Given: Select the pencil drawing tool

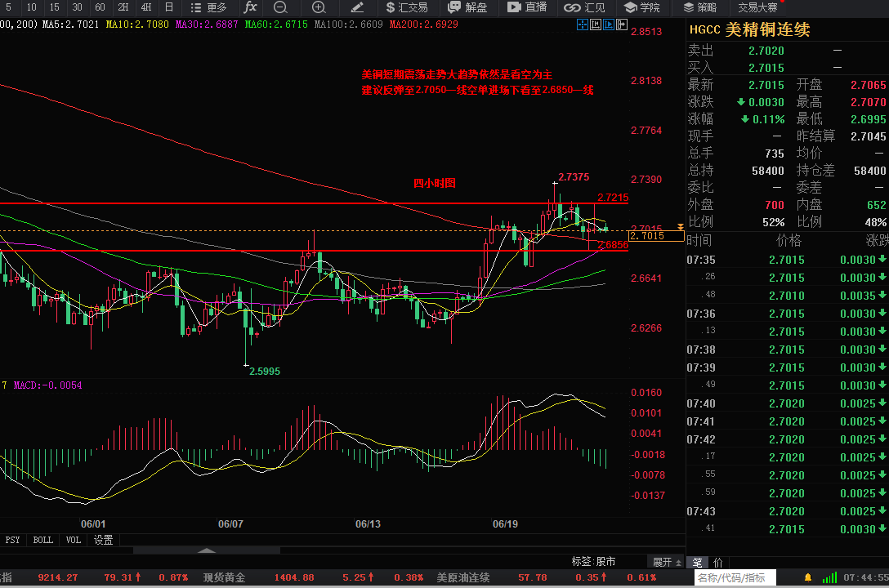Looking at the screenshot, I should click(357, 7).
